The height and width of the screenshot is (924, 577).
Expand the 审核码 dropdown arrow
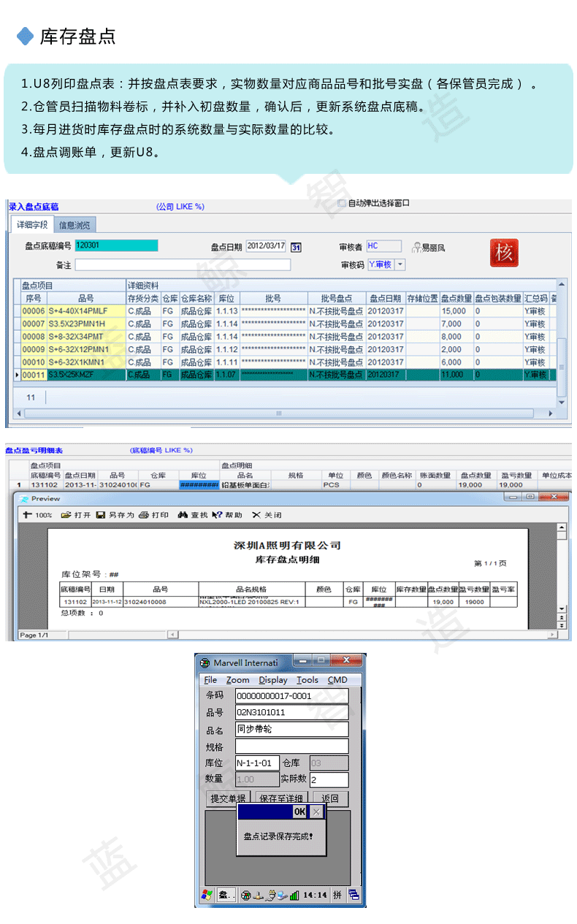(400, 264)
